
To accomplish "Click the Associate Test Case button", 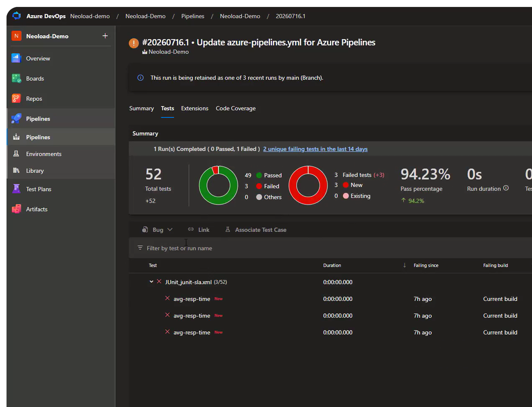I will point(256,230).
